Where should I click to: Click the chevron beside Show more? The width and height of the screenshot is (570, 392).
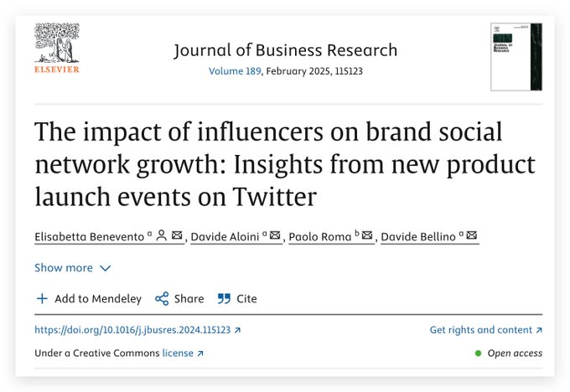(x=105, y=269)
